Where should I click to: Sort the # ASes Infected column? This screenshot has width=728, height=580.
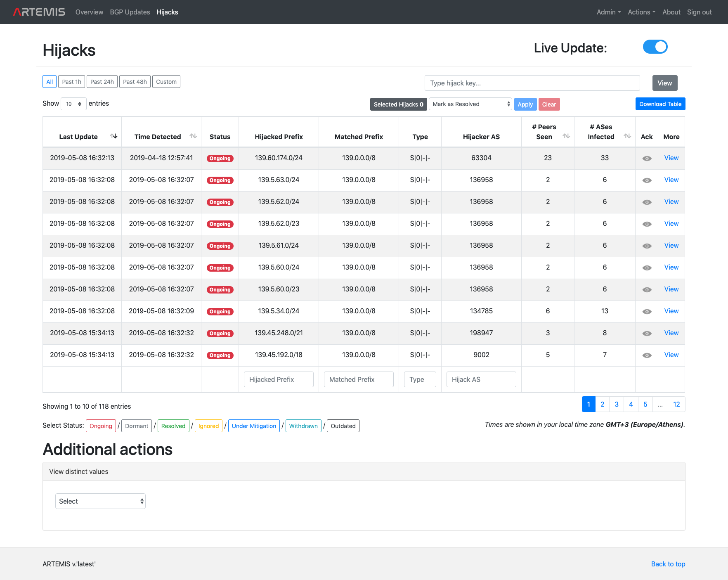(x=627, y=136)
